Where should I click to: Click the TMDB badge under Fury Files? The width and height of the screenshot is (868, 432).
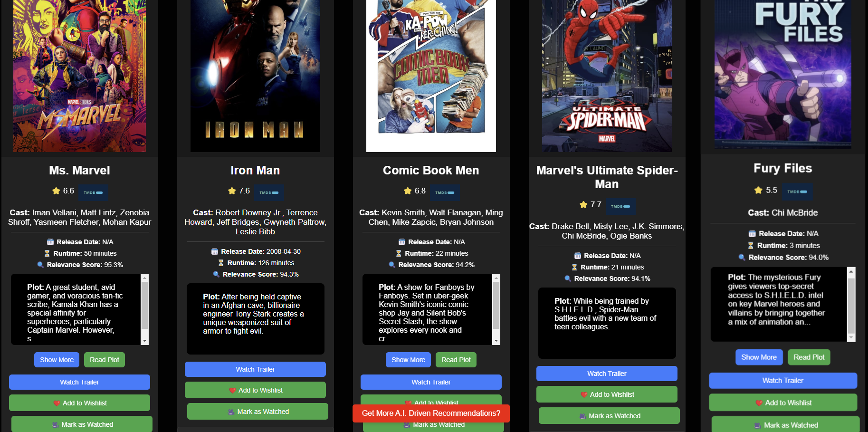pos(797,192)
